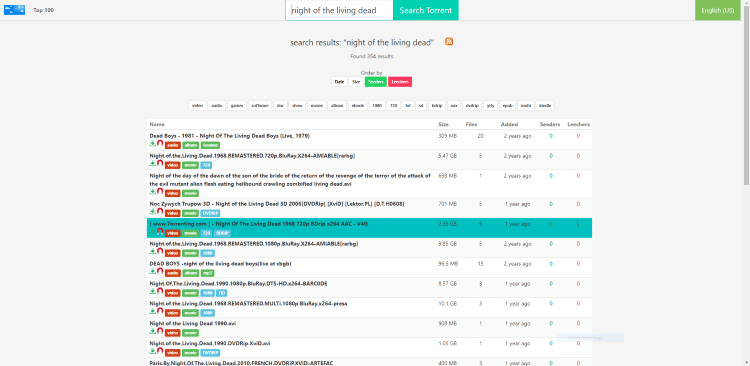Order results by Seeders

[376, 82]
